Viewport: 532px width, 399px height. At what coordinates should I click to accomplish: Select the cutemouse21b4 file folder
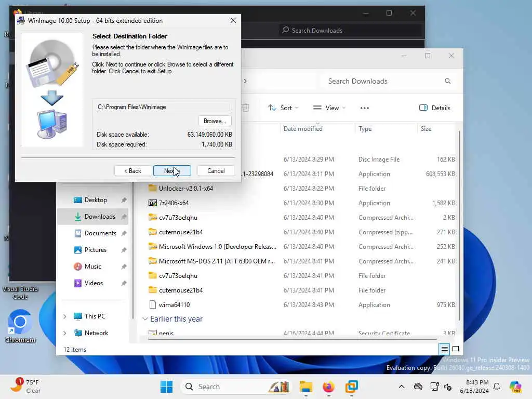181,290
